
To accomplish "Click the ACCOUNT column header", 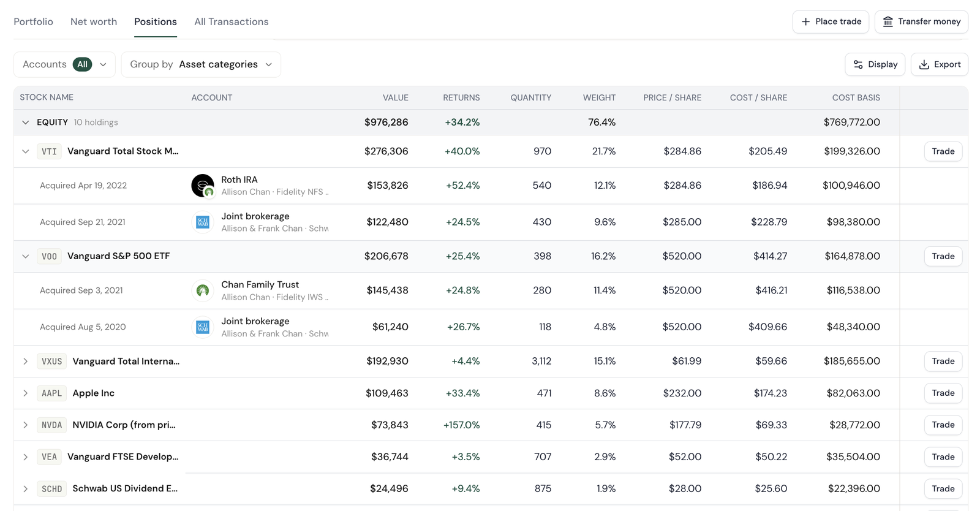I will [211, 97].
